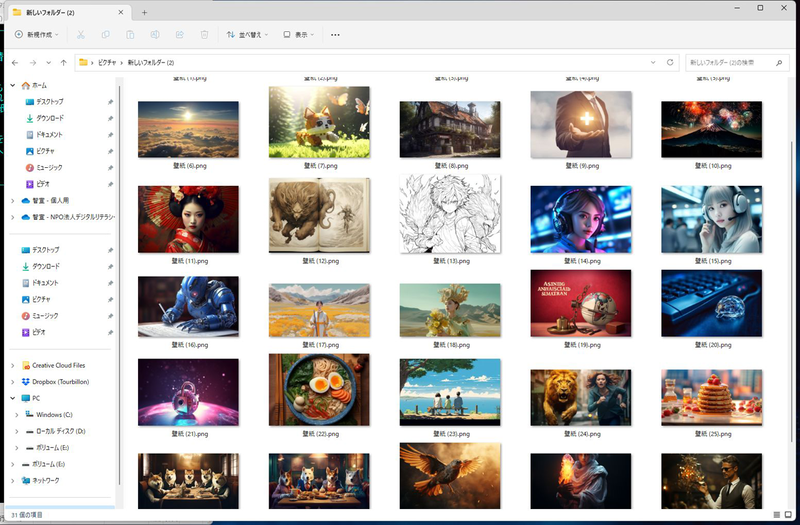Viewport: 800px width, 525px height.
Task: Switch to details view in status bar
Action: click(x=777, y=514)
